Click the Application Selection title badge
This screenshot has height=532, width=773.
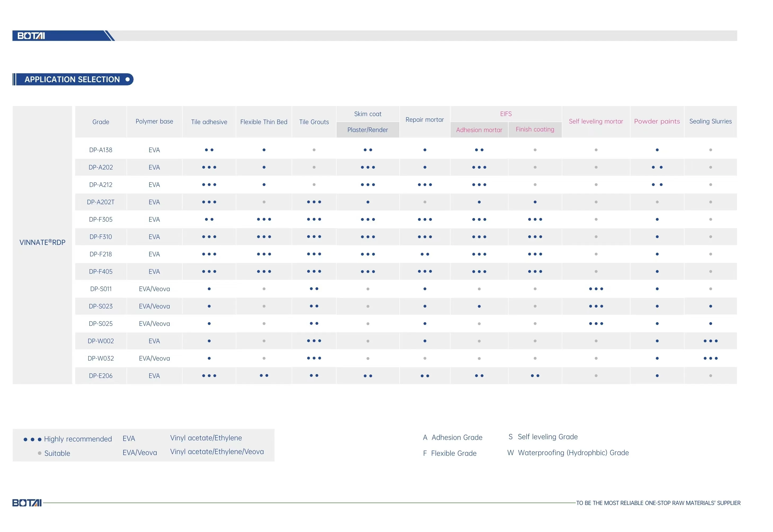(72, 79)
